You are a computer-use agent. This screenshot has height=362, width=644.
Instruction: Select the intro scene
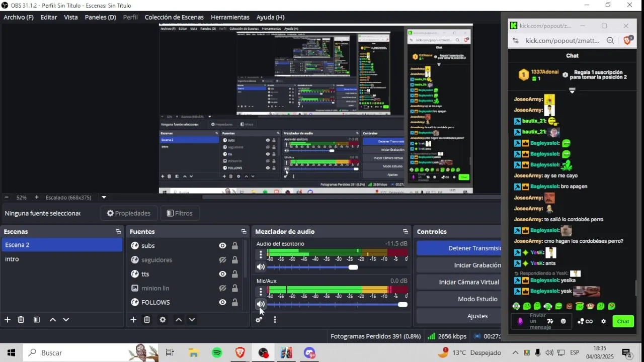[x=61, y=259]
